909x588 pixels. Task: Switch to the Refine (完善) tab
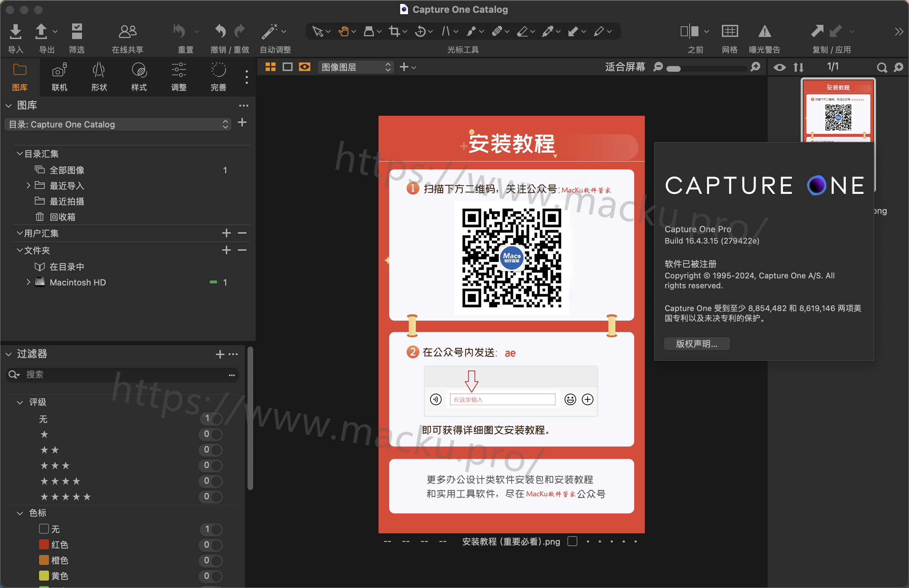(x=218, y=77)
